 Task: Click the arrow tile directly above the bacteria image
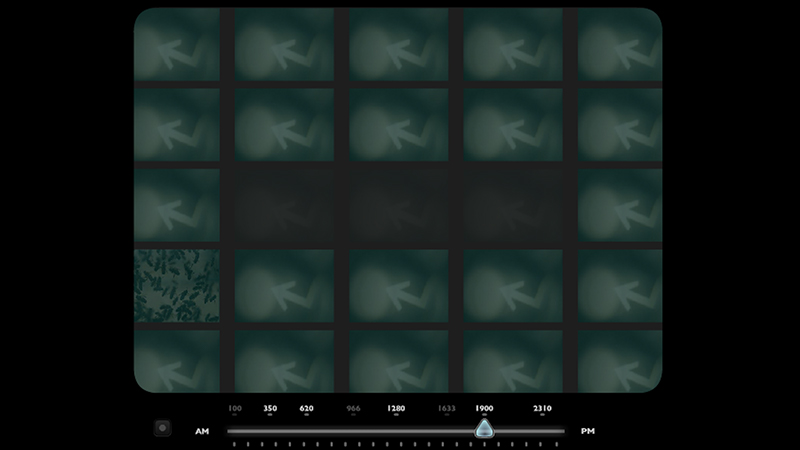click(177, 205)
